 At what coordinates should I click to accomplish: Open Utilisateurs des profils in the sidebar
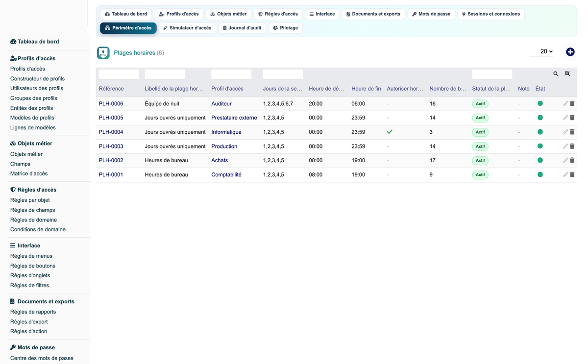(37, 89)
